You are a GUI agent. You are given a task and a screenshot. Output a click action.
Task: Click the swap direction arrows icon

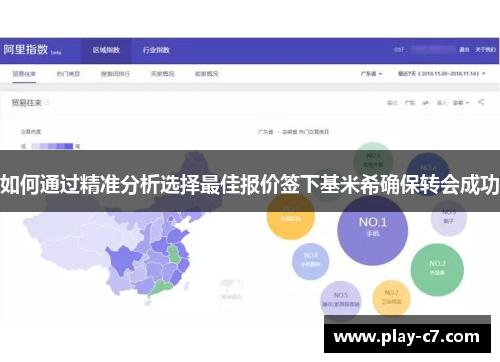click(426, 103)
